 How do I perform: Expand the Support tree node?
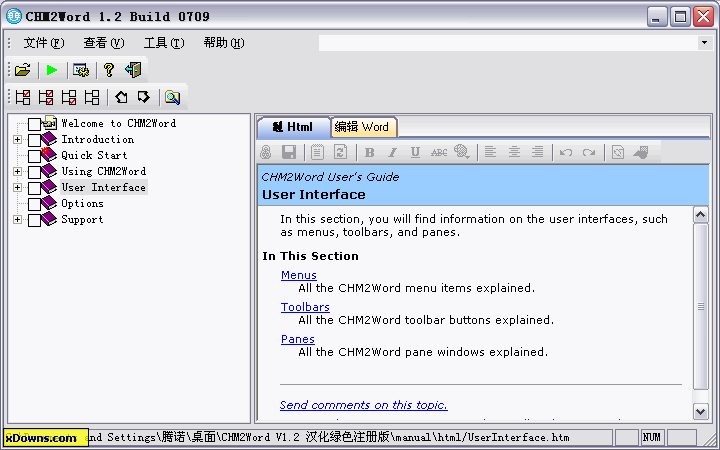pyautogui.click(x=17, y=220)
